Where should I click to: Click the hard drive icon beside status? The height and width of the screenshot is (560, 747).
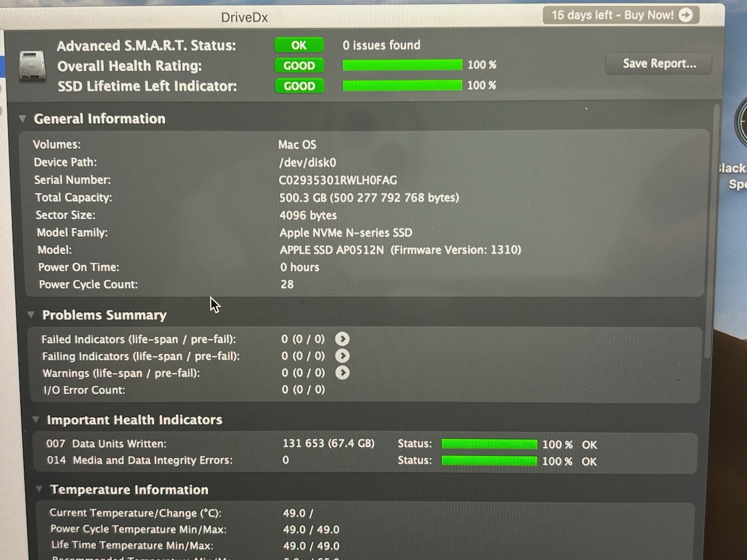(x=32, y=65)
